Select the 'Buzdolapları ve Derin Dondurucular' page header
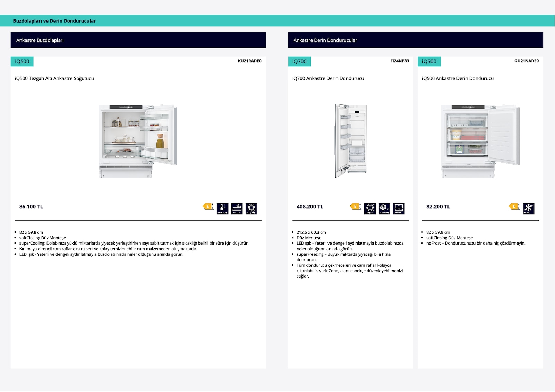 [x=54, y=21]
